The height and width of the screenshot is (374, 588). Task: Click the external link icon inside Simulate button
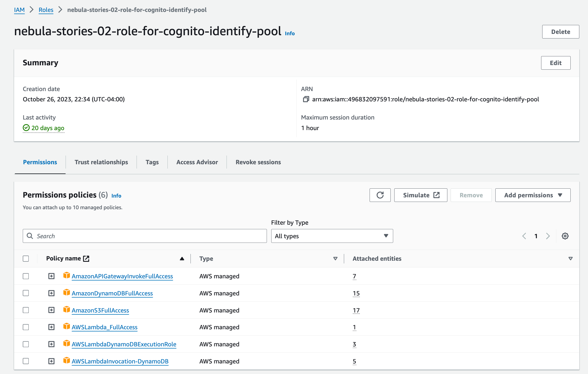437,195
